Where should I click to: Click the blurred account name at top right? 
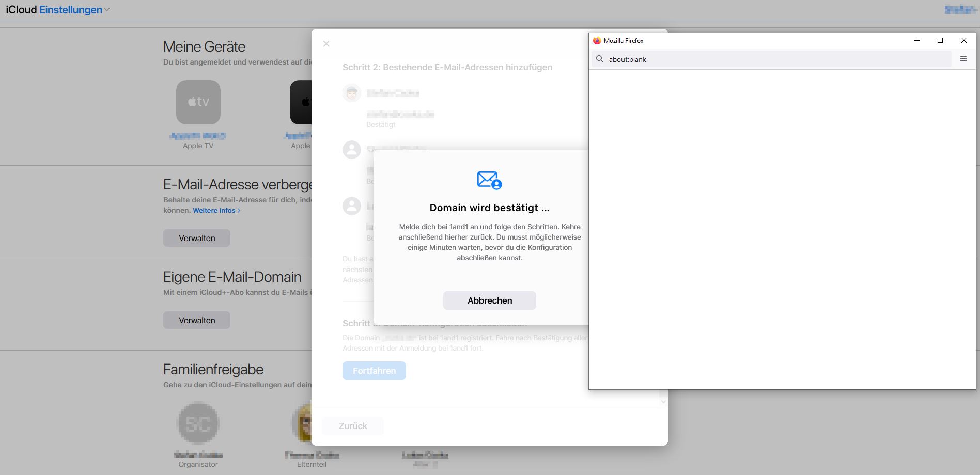tap(960, 10)
